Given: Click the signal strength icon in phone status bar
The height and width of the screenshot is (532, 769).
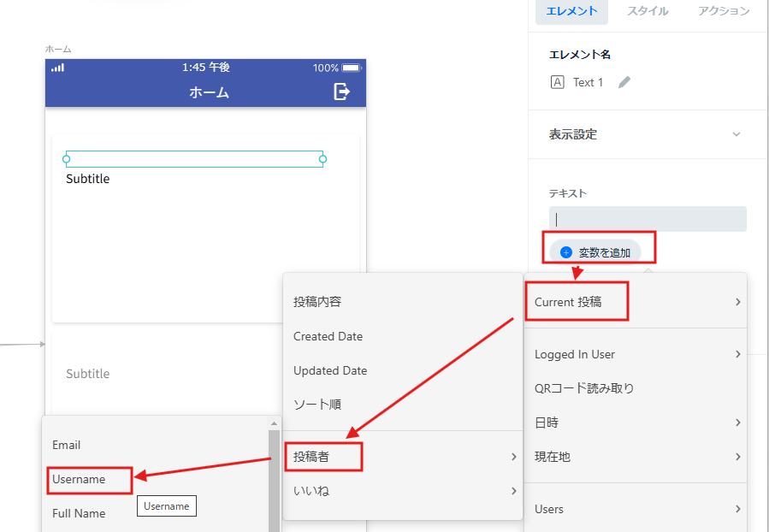Looking at the screenshot, I should pos(58,68).
